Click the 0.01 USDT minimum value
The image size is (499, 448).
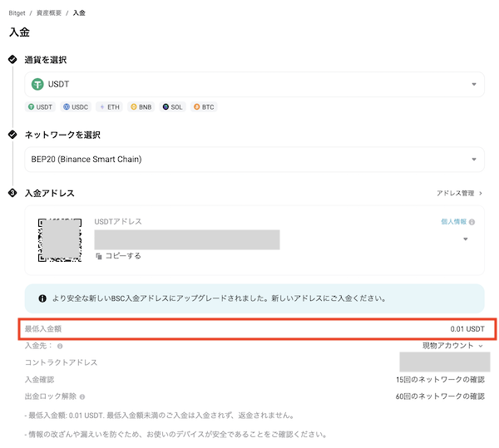click(467, 329)
